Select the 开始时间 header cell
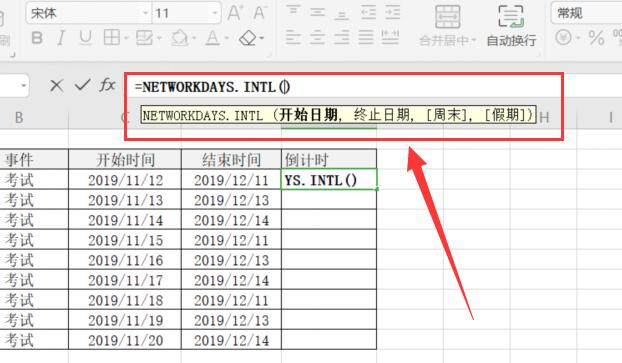 (x=125, y=159)
